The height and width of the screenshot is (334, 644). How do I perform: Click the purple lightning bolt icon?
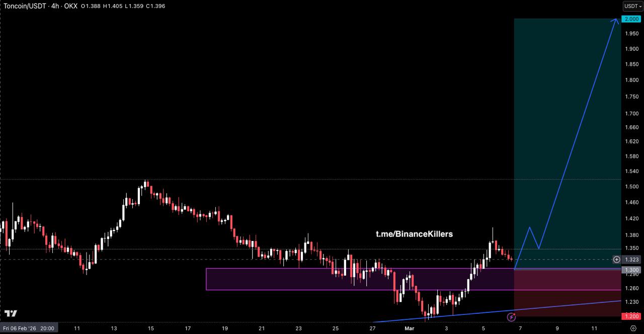click(511, 317)
